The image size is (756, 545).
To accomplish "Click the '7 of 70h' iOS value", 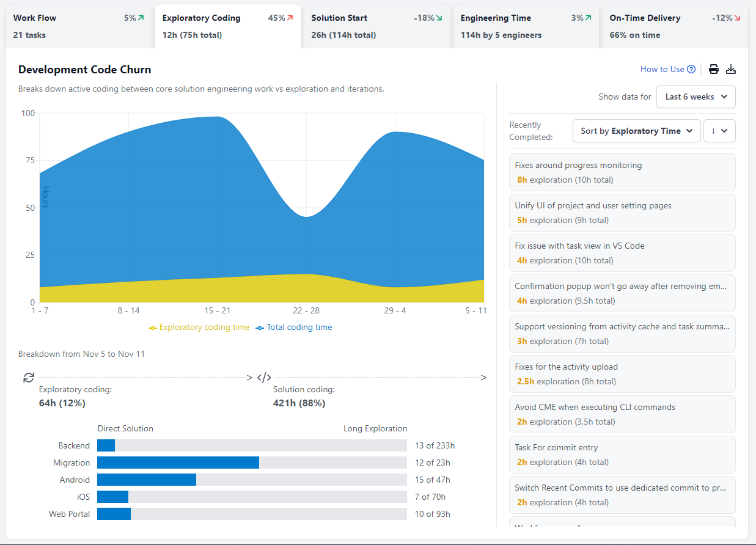I will click(x=430, y=497).
